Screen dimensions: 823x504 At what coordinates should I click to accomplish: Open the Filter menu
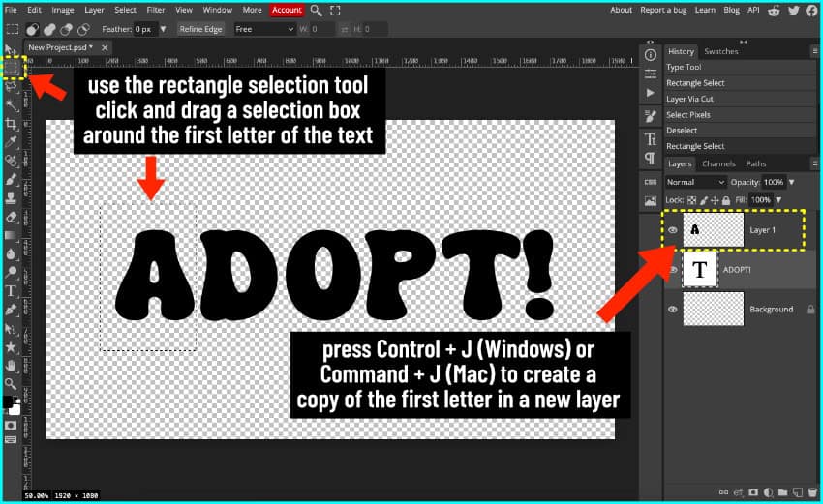tap(155, 10)
